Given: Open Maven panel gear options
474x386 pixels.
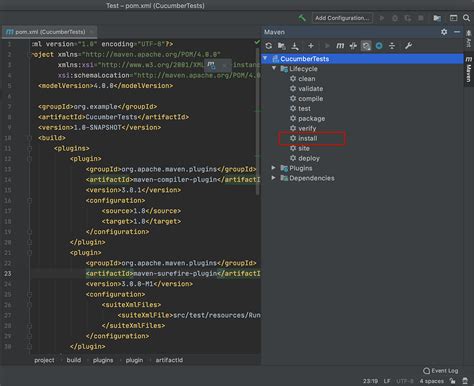Looking at the screenshot, I should pyautogui.click(x=444, y=32).
